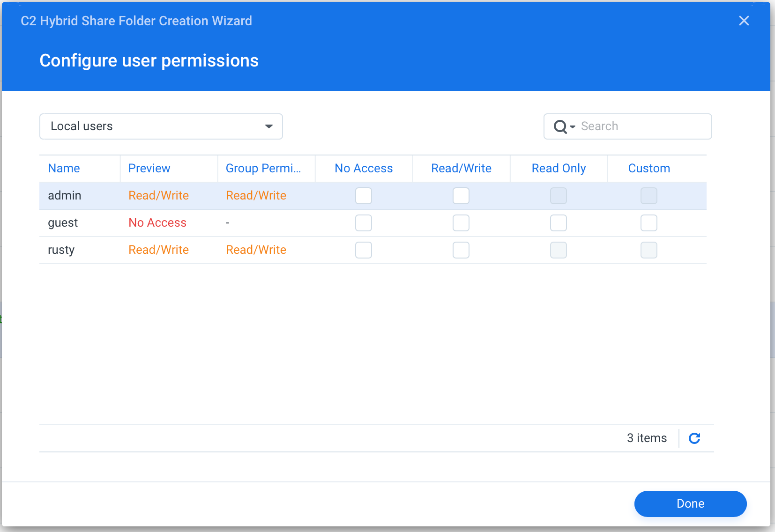The width and height of the screenshot is (775, 532).
Task: Click the Preview column header
Action: coord(149,169)
